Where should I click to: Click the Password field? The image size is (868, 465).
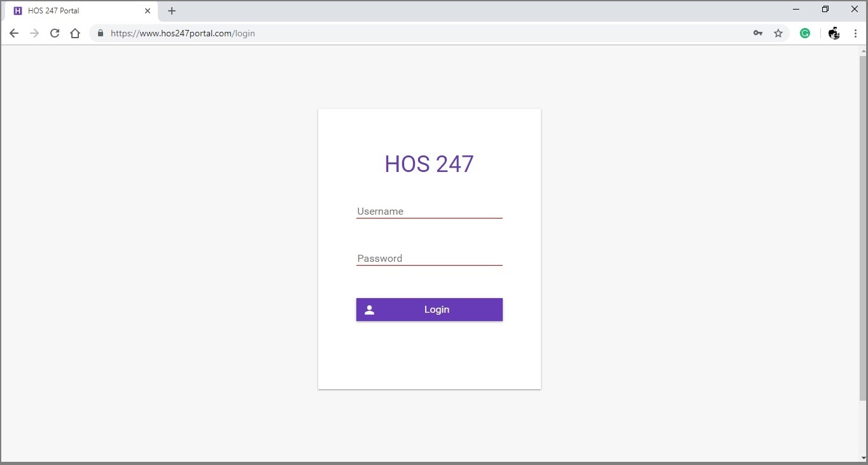point(430,259)
